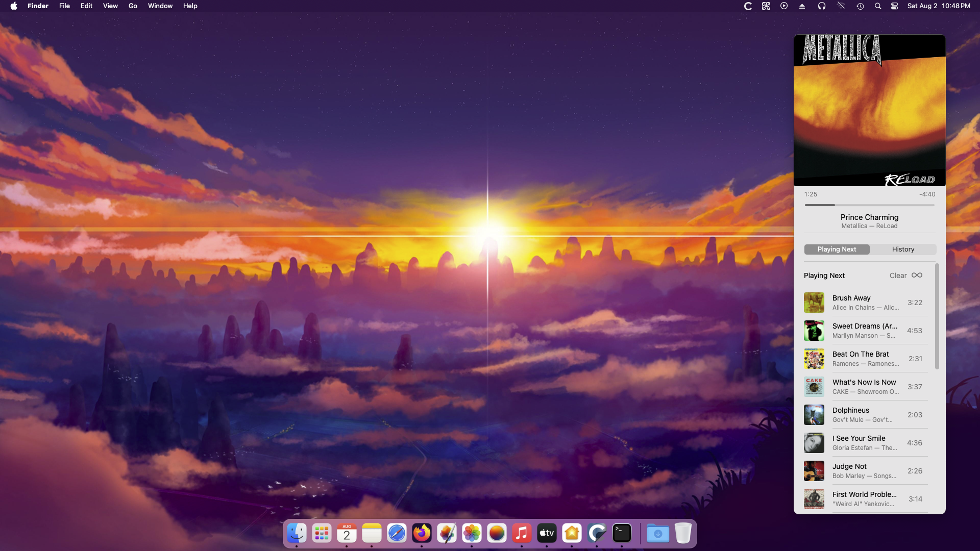Open Firefox from the Dock
The image size is (980, 551).
422,534
